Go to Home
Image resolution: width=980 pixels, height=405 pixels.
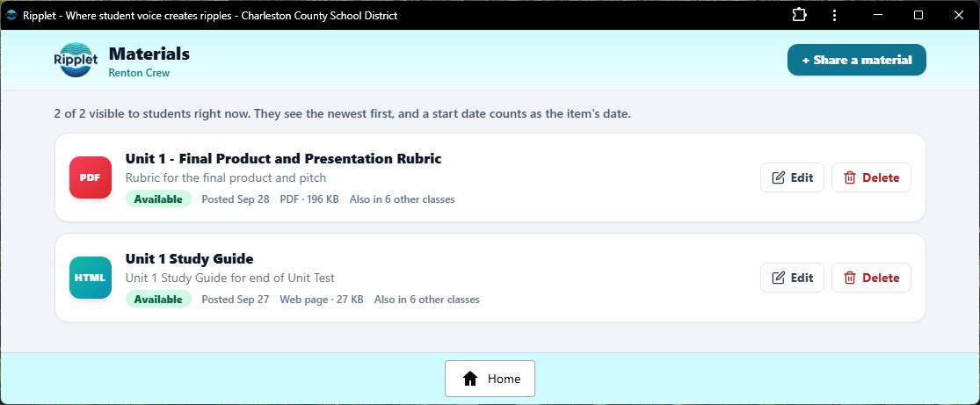(490, 379)
